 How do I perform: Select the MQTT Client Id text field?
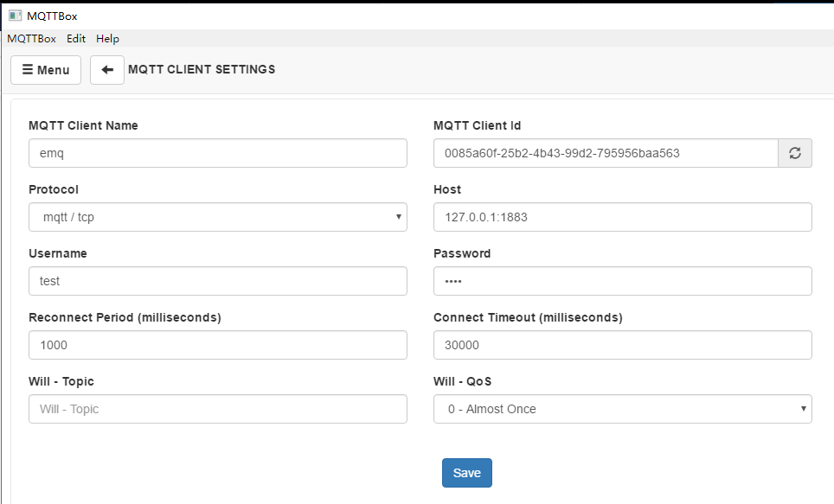pos(606,152)
